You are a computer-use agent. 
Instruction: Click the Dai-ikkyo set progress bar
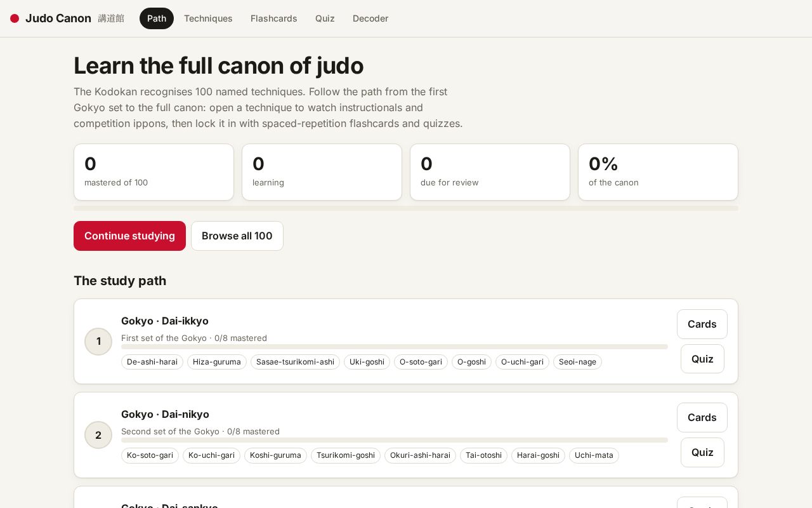[x=395, y=347]
